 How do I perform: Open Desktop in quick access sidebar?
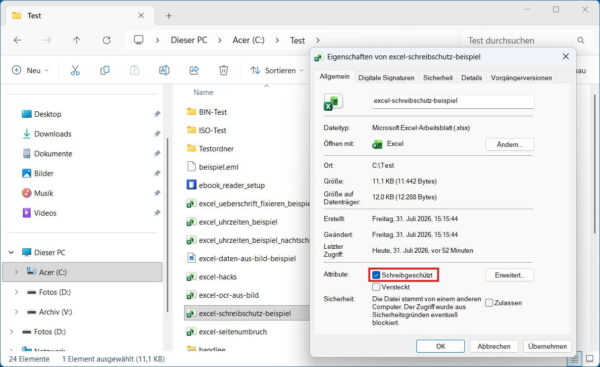[47, 114]
